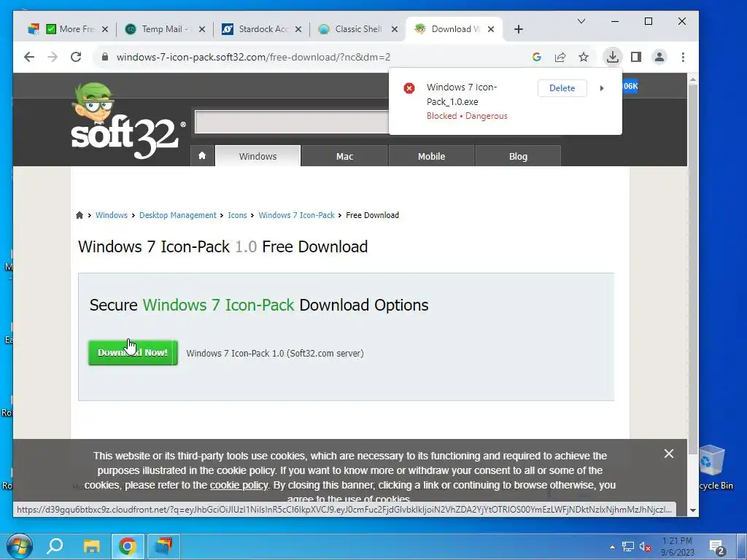Open the taskbar clock and date
The image size is (747, 560).
[678, 547]
